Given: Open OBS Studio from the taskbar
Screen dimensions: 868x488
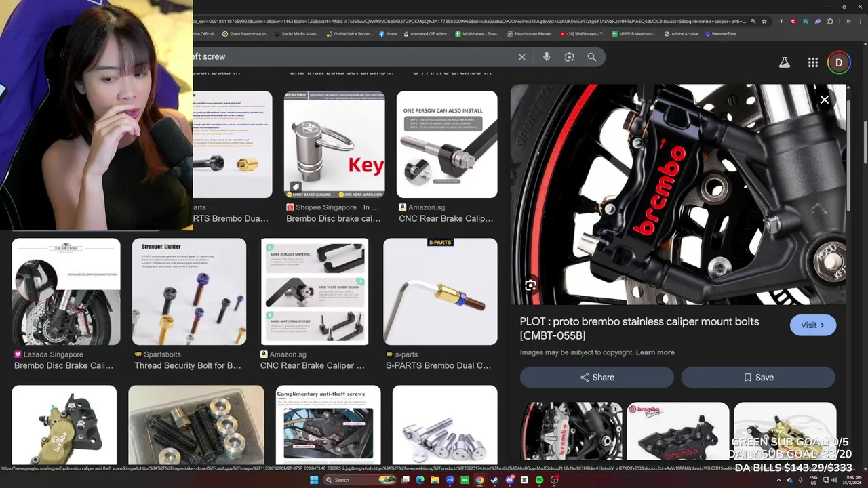Looking at the screenshot, I should pos(554,480).
